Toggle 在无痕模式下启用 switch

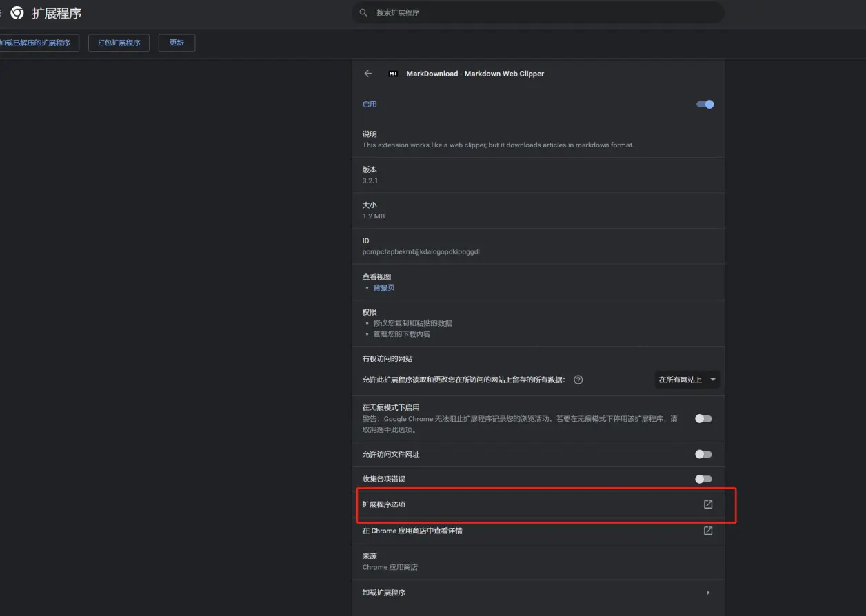(x=703, y=419)
